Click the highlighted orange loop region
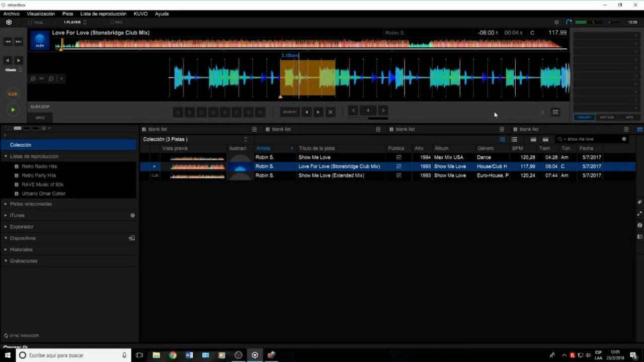The height and width of the screenshot is (362, 644). tap(308, 78)
